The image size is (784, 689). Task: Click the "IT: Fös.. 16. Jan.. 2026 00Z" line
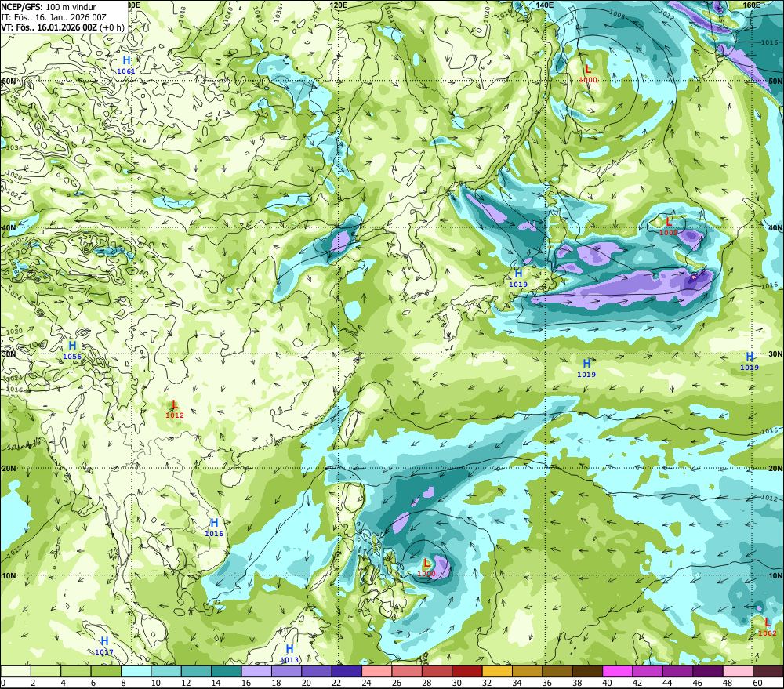pyautogui.click(x=54, y=17)
